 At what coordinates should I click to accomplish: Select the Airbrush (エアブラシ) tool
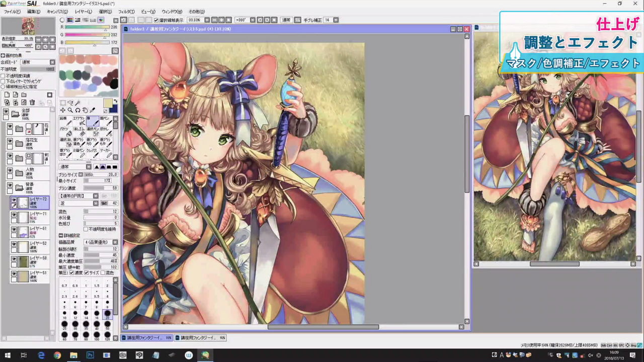click(78, 121)
